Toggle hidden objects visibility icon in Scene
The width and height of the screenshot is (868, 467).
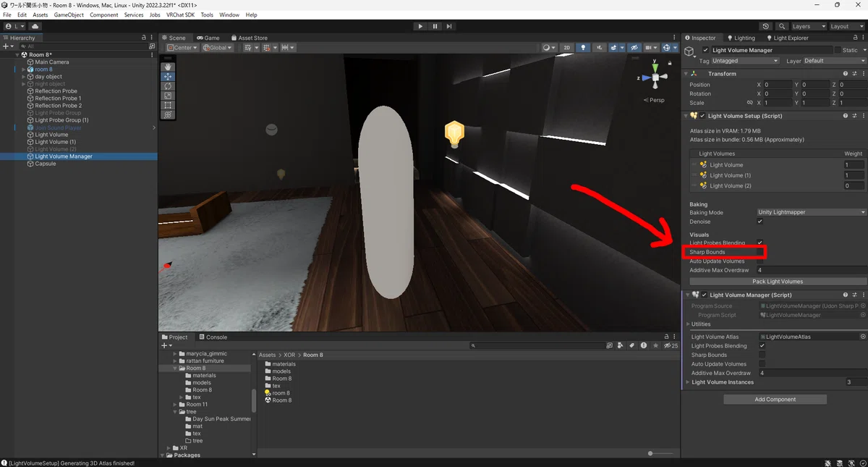pyautogui.click(x=634, y=48)
